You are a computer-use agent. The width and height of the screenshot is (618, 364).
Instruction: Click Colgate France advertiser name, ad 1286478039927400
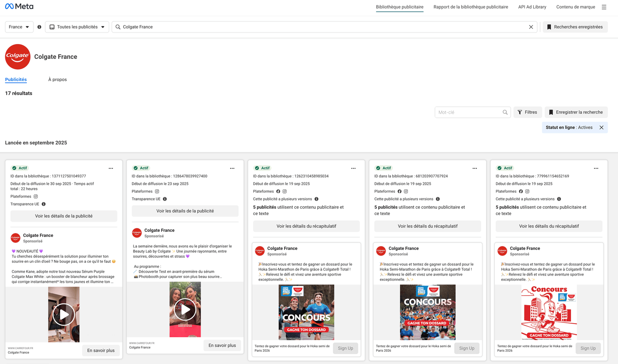159,231
